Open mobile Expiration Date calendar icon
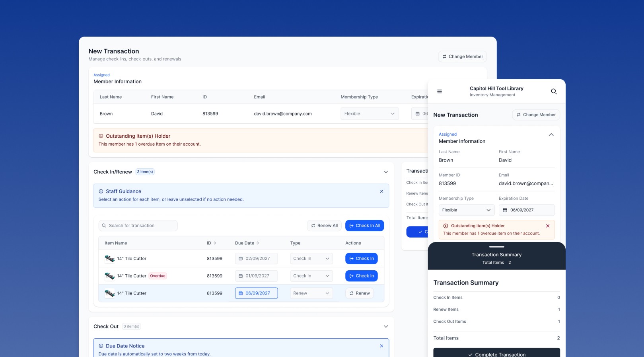Viewport: 644px width, 357px height. (505, 210)
